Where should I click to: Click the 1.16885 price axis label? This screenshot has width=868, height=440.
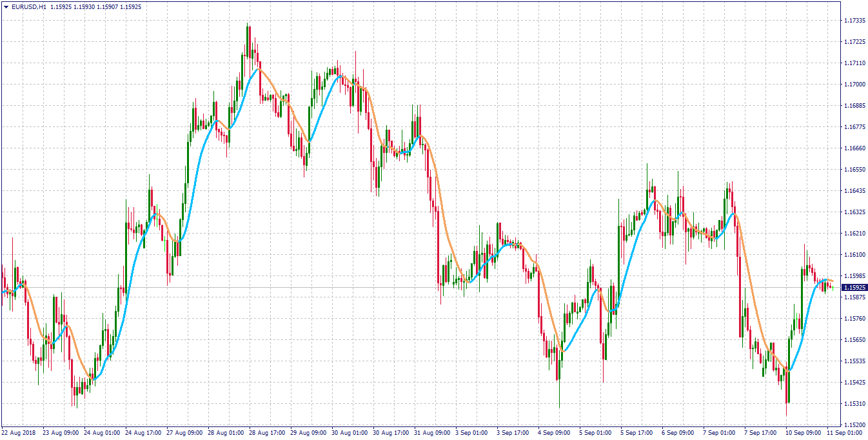854,106
